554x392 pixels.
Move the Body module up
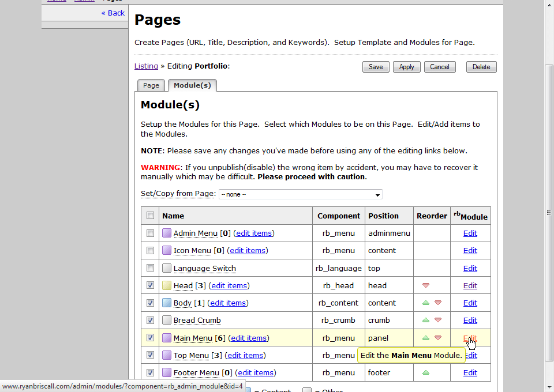point(426,303)
